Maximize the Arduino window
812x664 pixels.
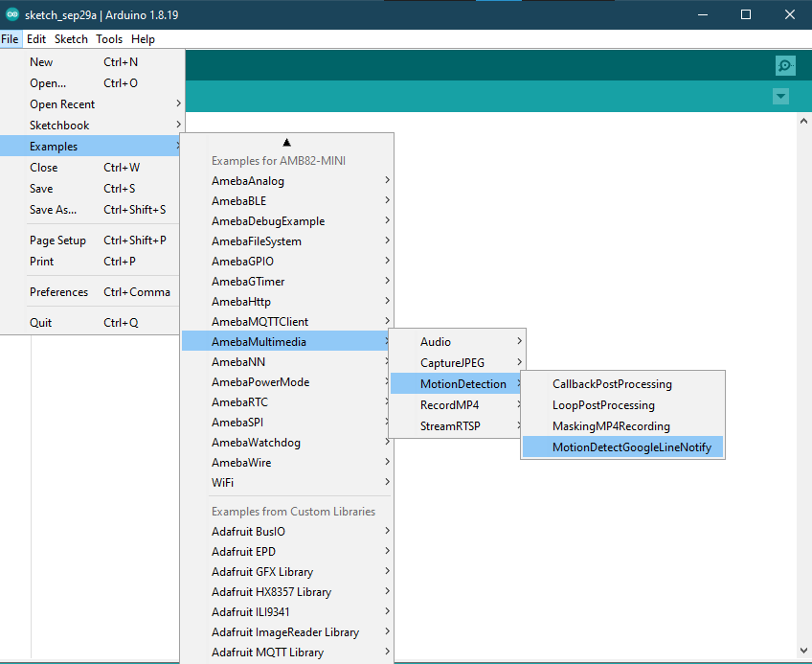(x=746, y=14)
